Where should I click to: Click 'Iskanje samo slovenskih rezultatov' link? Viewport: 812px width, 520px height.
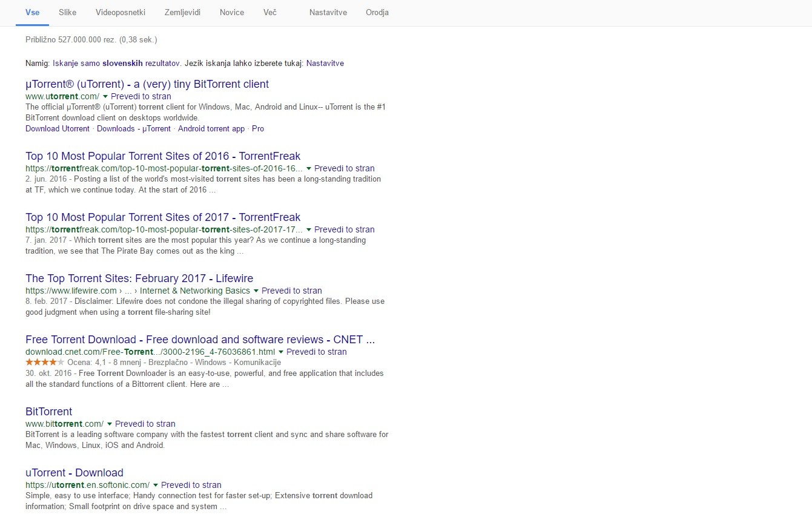pos(116,63)
